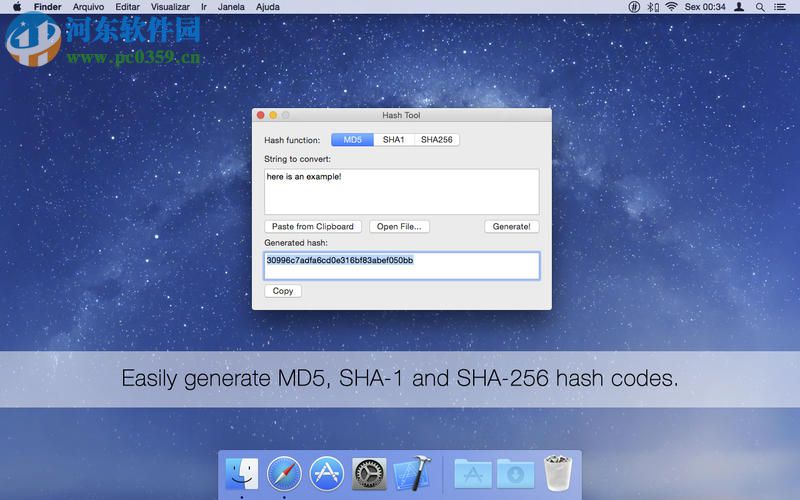The width and height of the screenshot is (800, 500).
Task: Click the Generate! button
Action: [511, 227]
